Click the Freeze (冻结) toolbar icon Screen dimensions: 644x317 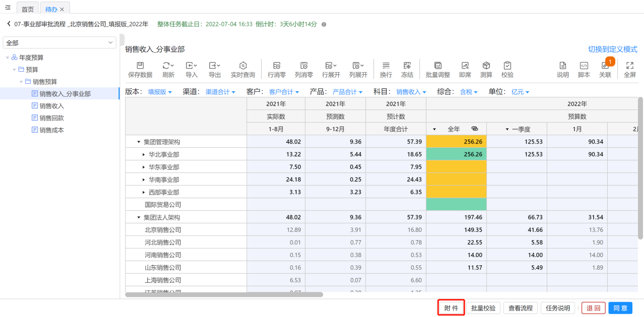tap(407, 66)
